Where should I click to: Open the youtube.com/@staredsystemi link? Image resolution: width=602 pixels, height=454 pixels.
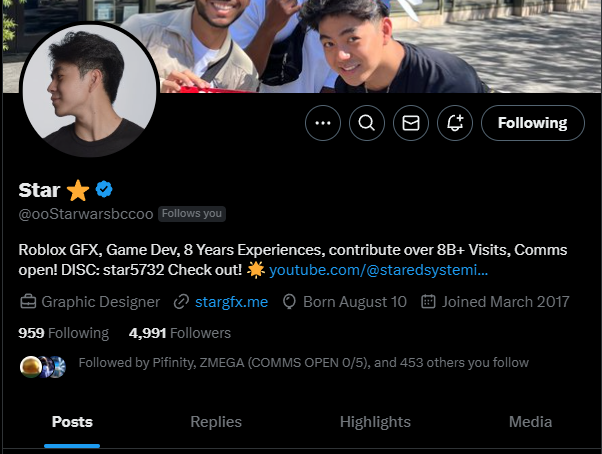[x=378, y=270]
